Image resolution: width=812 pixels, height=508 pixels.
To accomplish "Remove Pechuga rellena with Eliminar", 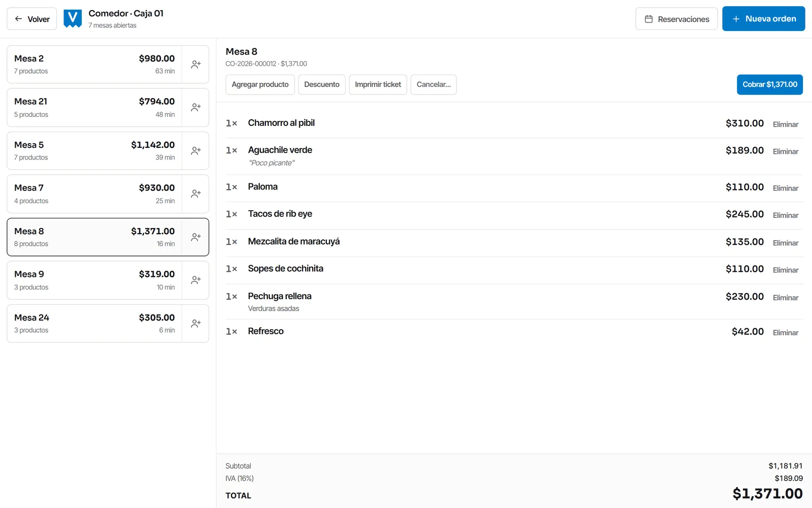I will pos(785,298).
